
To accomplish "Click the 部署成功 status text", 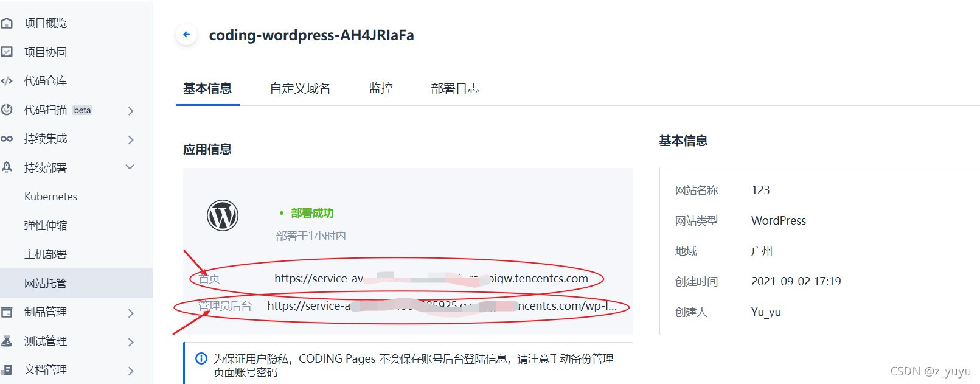I will coord(312,213).
